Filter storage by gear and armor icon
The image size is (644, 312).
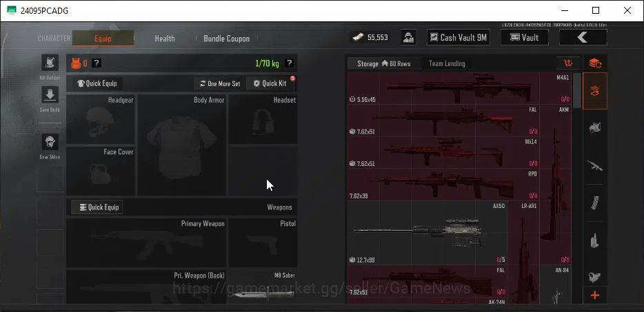[595, 127]
